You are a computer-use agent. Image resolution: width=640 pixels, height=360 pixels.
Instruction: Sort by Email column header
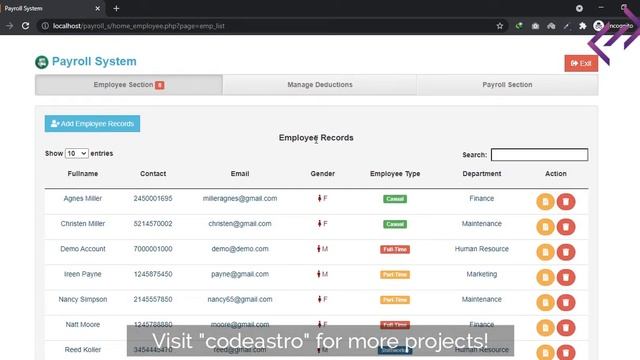(240, 173)
